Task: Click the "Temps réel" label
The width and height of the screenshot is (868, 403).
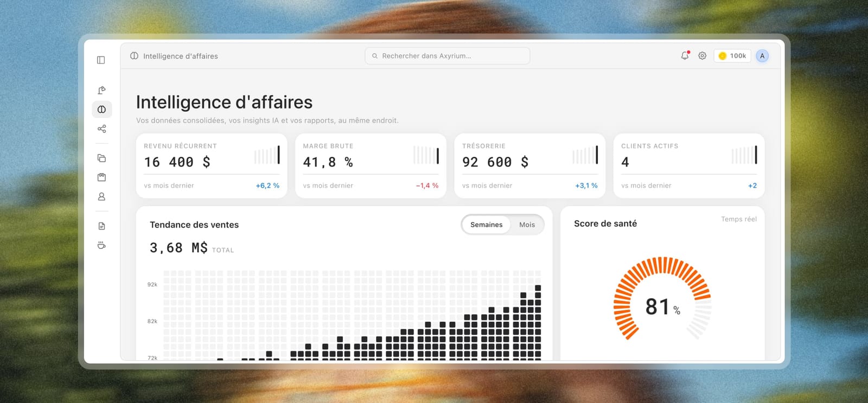Action: [x=739, y=219]
